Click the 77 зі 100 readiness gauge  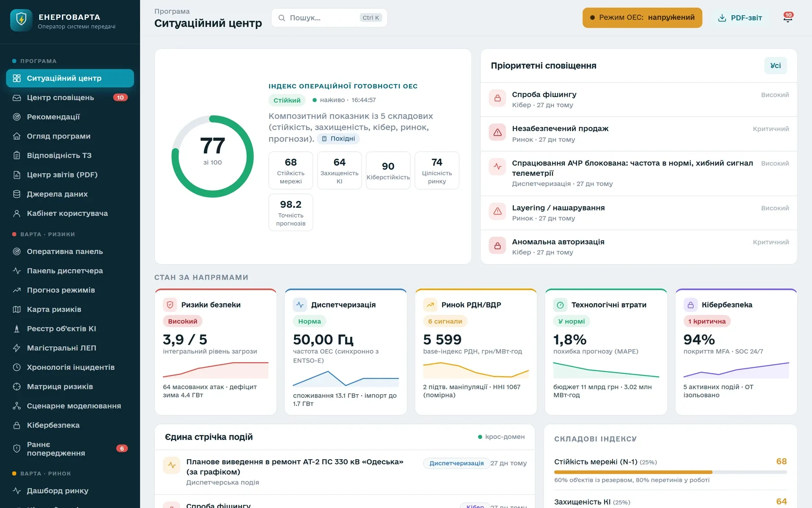tap(212, 156)
